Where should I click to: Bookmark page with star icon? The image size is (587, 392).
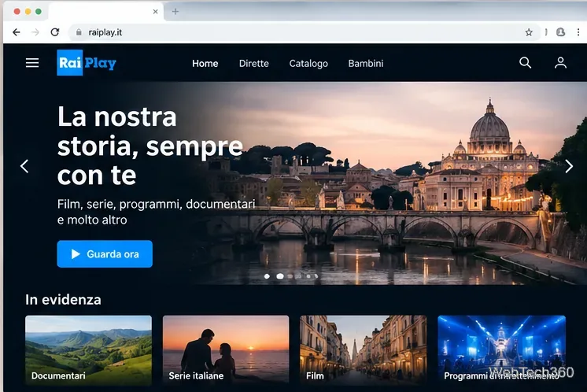(529, 32)
